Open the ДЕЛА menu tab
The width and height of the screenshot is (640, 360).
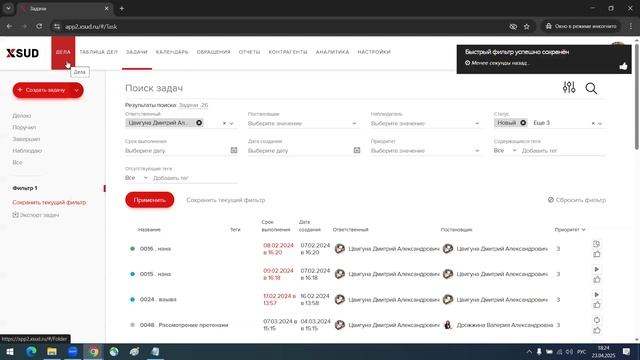pos(63,52)
